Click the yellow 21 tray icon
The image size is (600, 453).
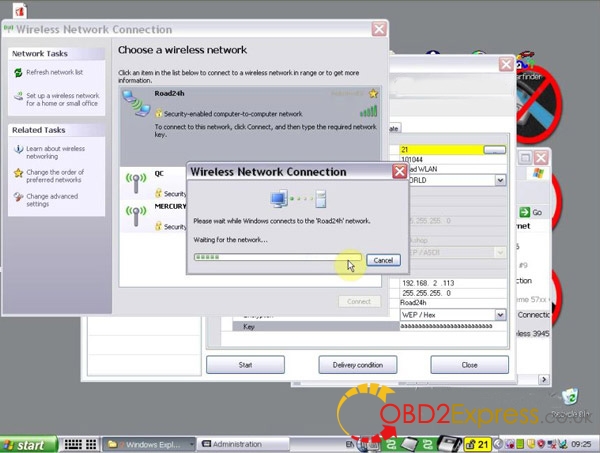coord(481,443)
